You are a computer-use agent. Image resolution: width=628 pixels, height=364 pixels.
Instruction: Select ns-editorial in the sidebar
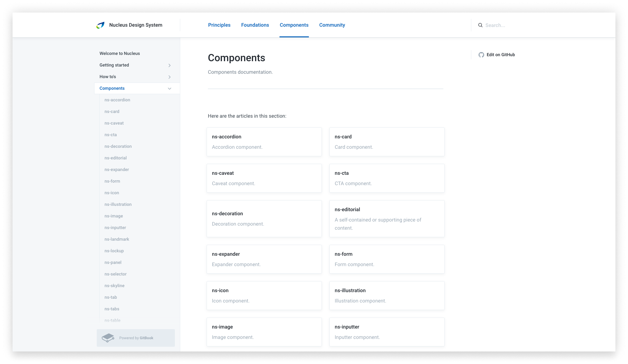tap(116, 158)
